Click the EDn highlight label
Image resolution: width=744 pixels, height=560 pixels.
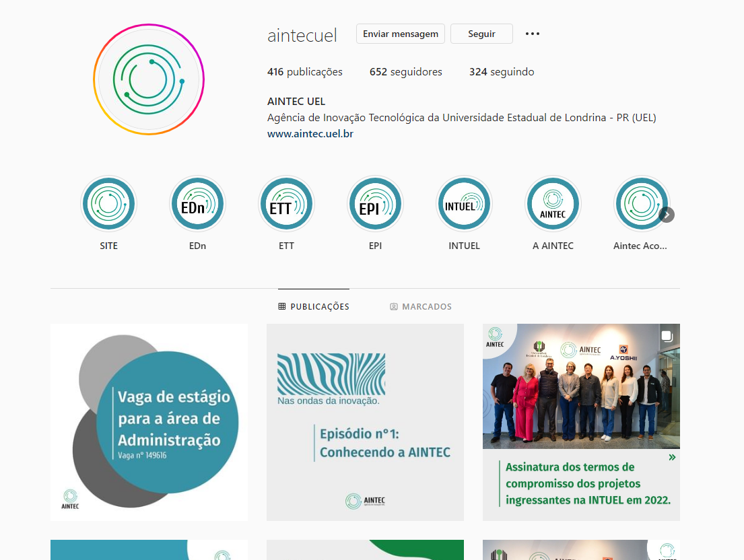point(197,246)
